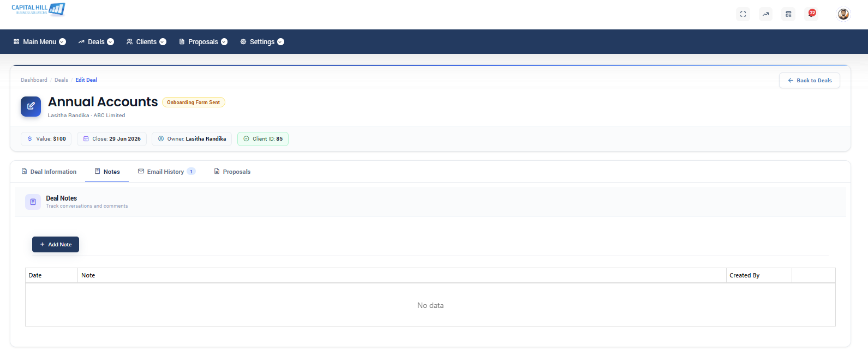Screen dimensions: 868x357
Task: Click the Add Note button
Action: [x=56, y=245]
